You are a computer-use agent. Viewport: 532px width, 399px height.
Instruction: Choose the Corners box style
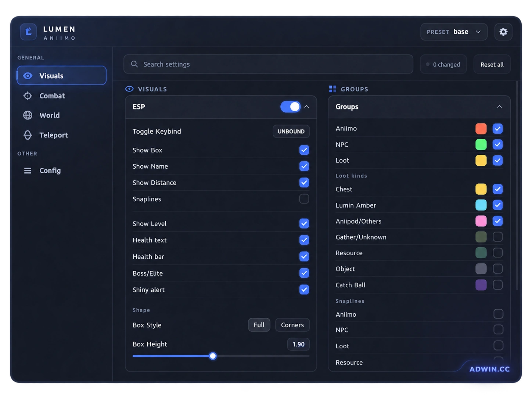(292, 325)
